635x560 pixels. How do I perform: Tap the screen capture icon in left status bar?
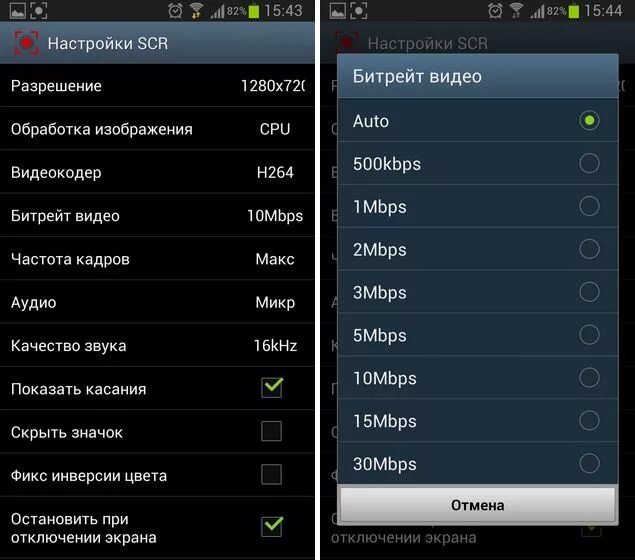pos(38,11)
